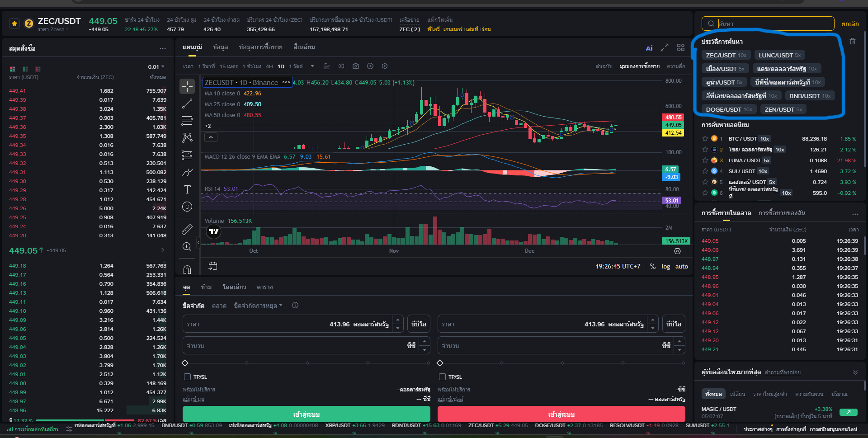Focus the pair search input field
Viewport: 868px width, 438px height.
[768, 24]
